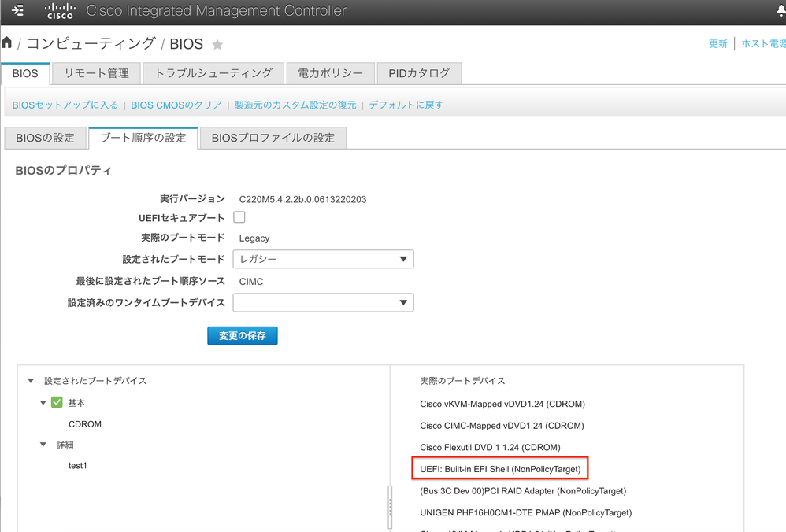The image size is (786, 532).
Task: Click the Legacy actual boot mode value
Action: [x=254, y=238]
